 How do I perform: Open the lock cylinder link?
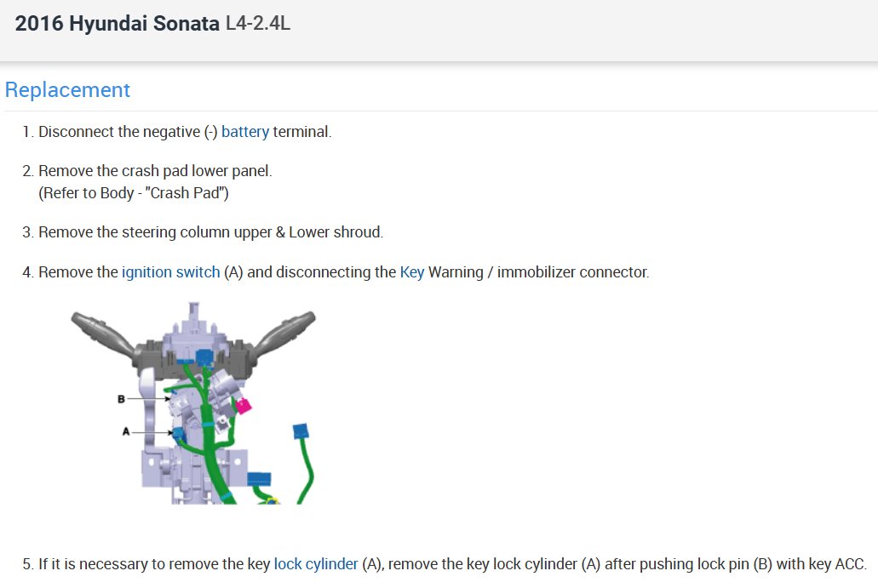pyautogui.click(x=316, y=563)
